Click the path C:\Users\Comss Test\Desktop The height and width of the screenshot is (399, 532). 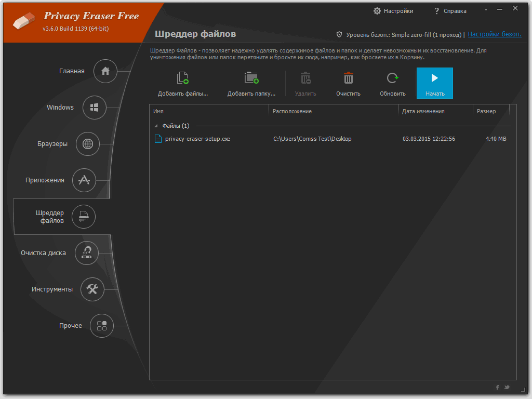point(312,139)
